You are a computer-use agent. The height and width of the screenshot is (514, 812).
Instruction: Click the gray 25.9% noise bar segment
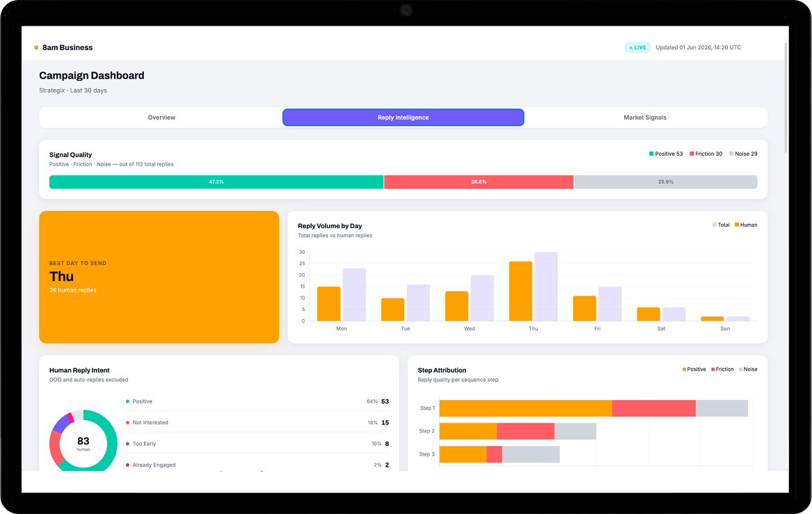[665, 182]
